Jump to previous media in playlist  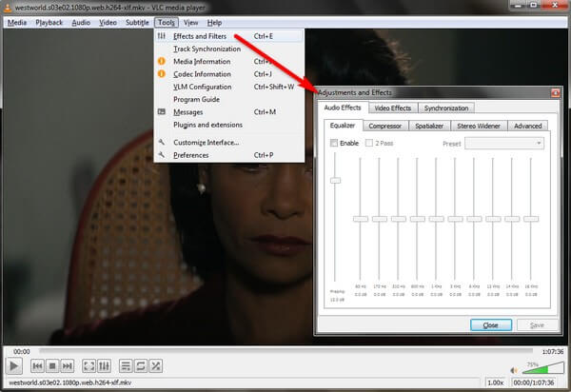(x=37, y=365)
